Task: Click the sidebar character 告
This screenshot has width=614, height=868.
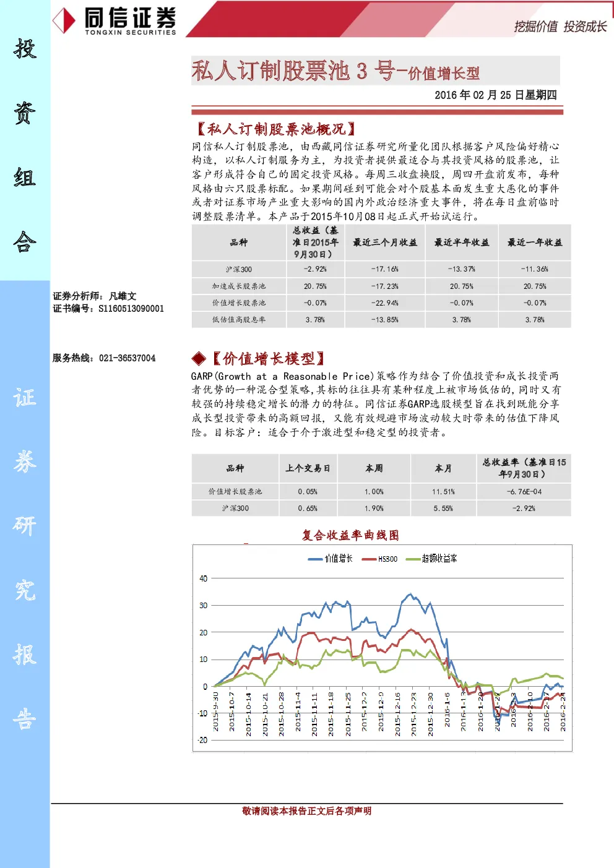Action: click(25, 719)
